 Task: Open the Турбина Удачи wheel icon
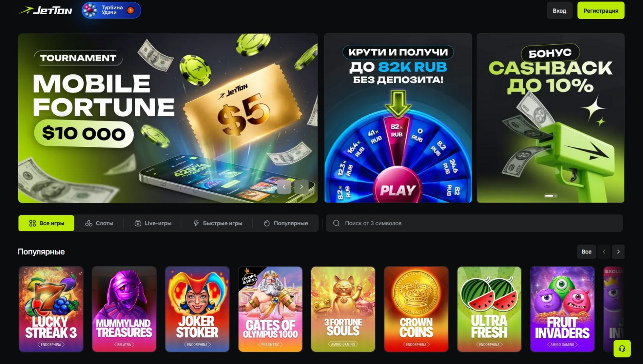point(90,10)
